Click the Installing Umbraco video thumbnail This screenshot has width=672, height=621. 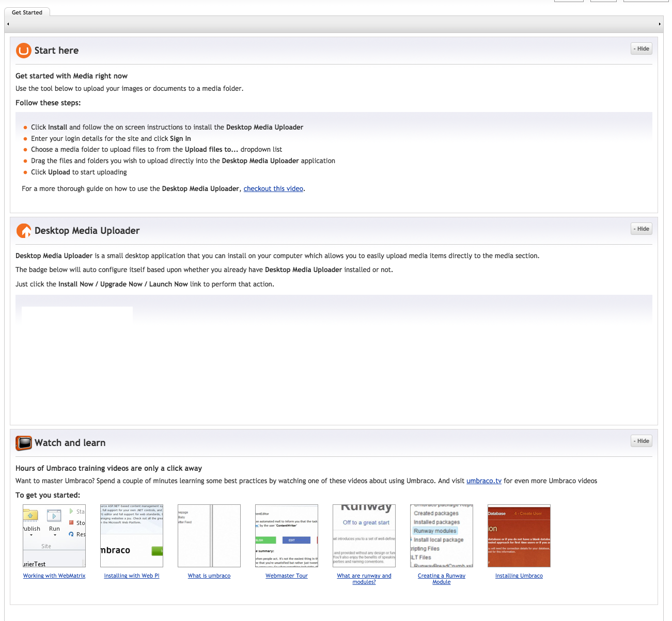pyautogui.click(x=519, y=536)
